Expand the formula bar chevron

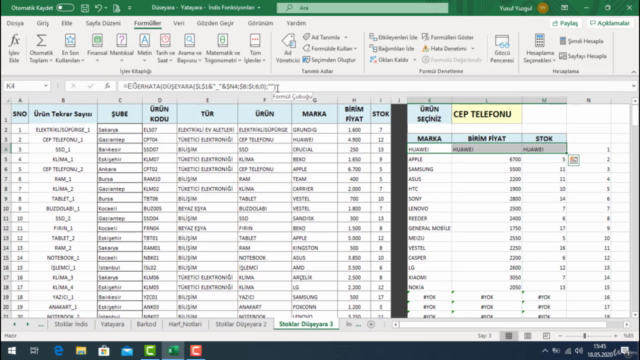633,86
